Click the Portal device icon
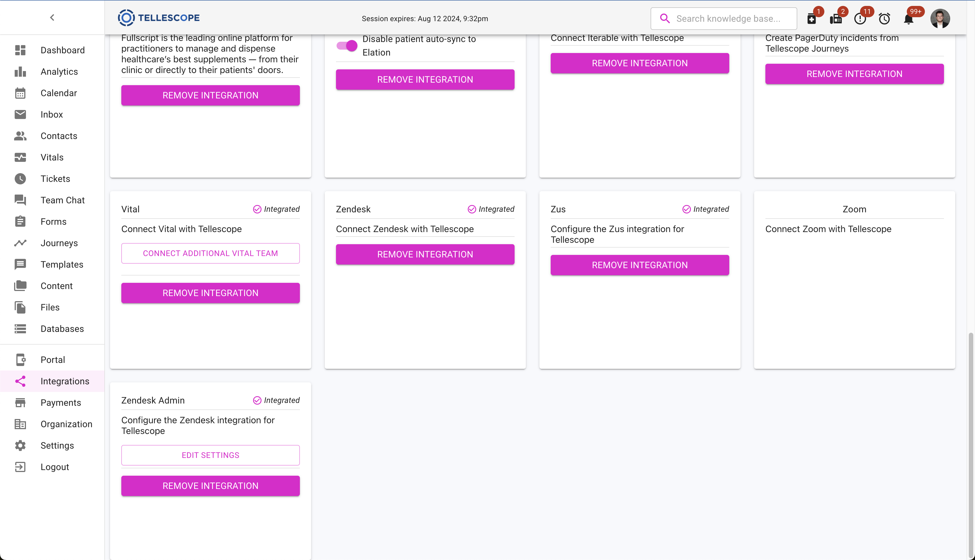The width and height of the screenshot is (975, 560). 20,360
